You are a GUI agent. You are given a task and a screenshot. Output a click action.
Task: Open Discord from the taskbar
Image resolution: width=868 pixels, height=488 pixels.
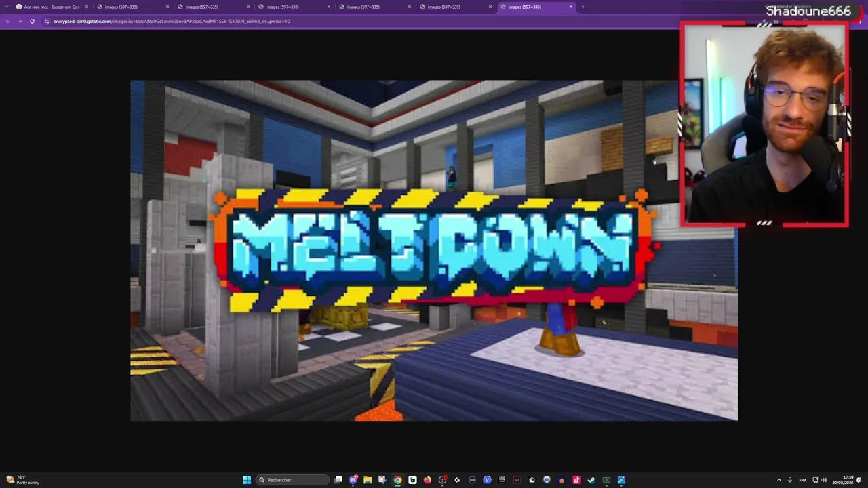click(x=353, y=480)
